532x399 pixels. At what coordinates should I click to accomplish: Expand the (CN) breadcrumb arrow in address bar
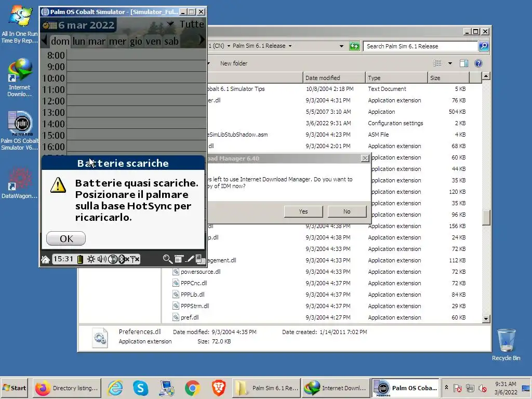(x=229, y=46)
